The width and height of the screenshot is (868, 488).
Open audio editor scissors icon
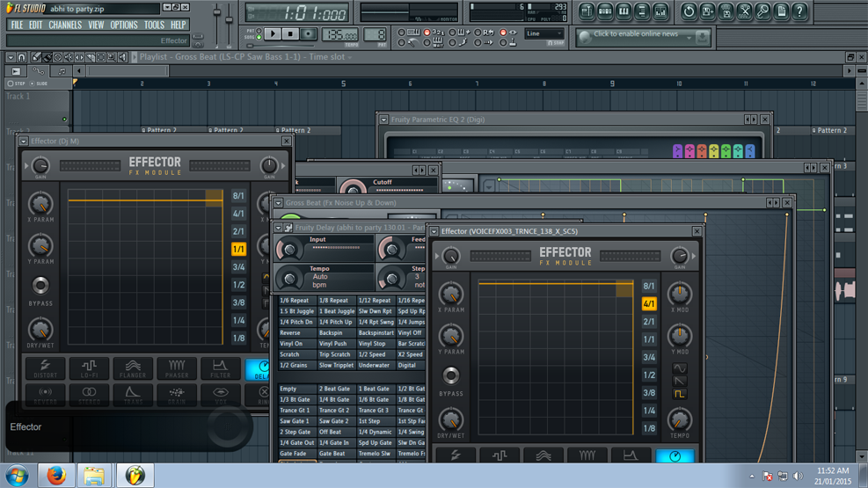744,11
